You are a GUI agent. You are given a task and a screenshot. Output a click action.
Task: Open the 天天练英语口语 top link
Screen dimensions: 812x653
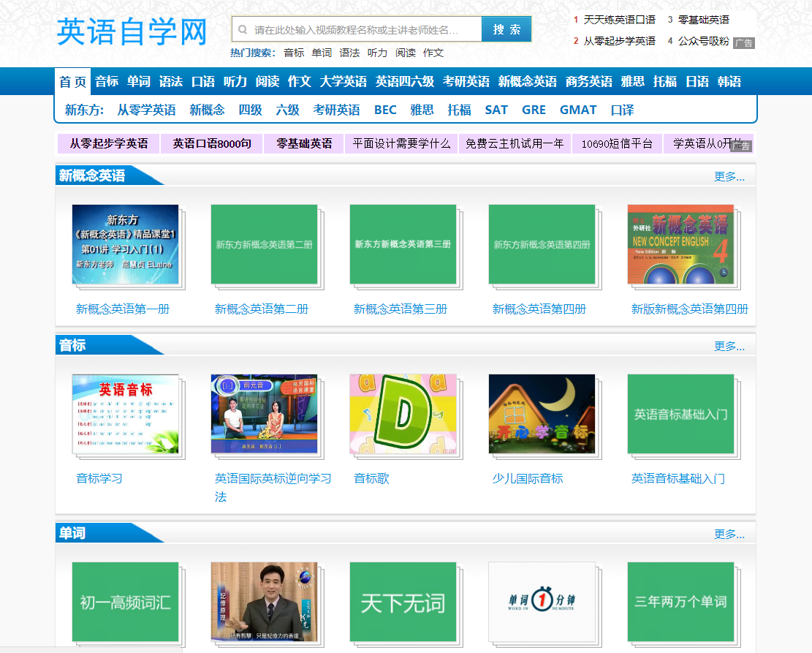619,20
